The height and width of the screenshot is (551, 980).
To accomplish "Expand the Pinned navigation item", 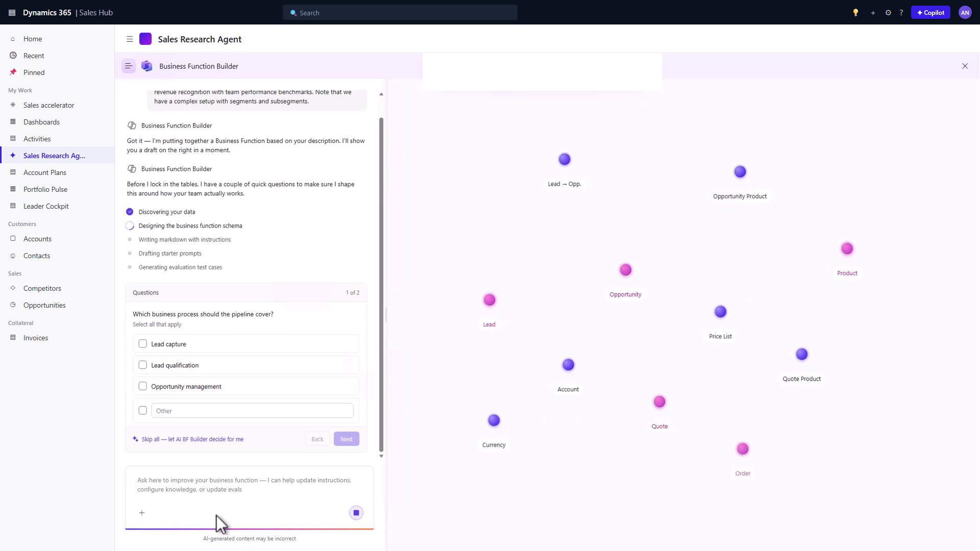I will pyautogui.click(x=57, y=72).
